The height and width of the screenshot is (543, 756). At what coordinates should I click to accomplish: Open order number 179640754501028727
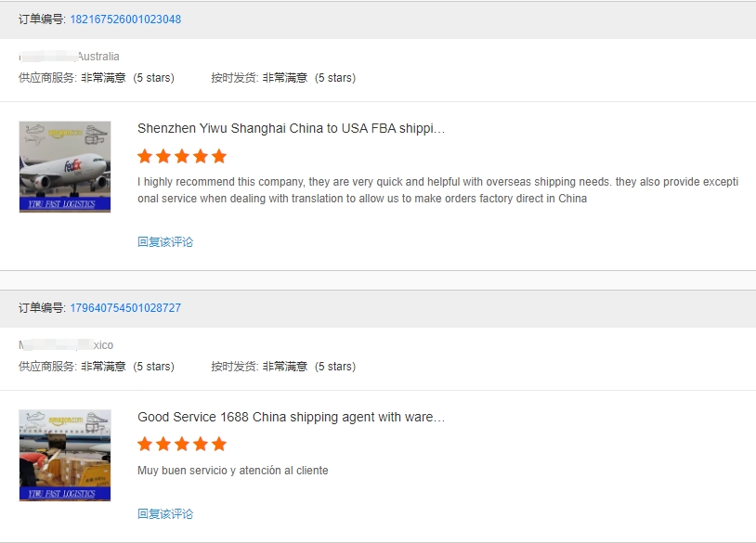tap(125, 308)
